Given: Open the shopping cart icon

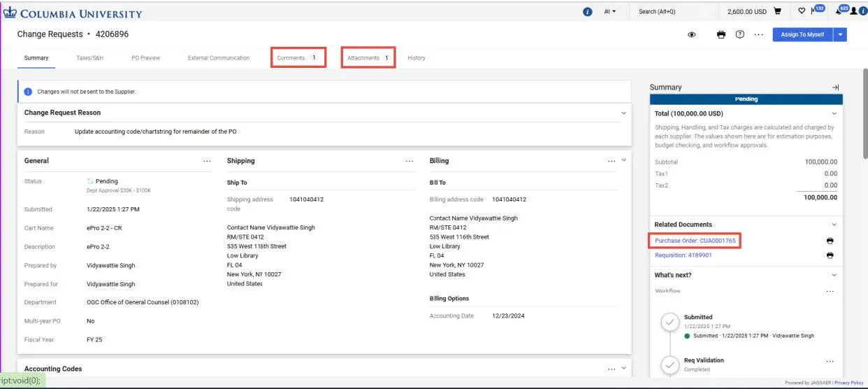Looking at the screenshot, I should [x=778, y=12].
